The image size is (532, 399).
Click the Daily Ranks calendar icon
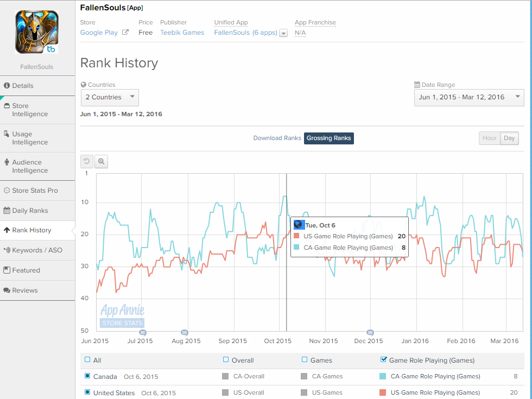pyautogui.click(x=7, y=211)
